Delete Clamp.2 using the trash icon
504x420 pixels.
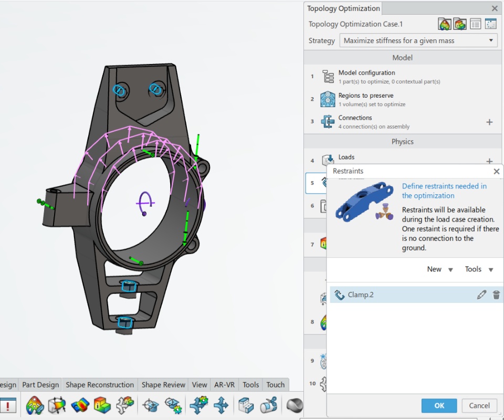pos(496,295)
